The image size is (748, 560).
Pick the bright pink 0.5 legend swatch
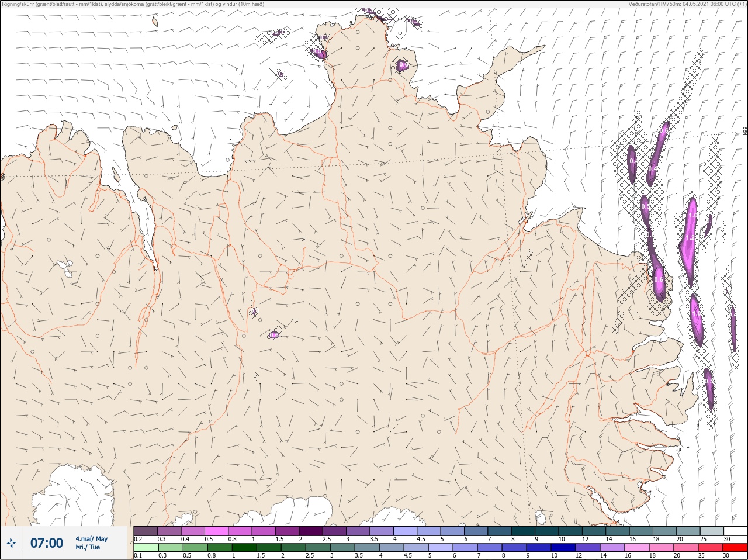coord(216,531)
